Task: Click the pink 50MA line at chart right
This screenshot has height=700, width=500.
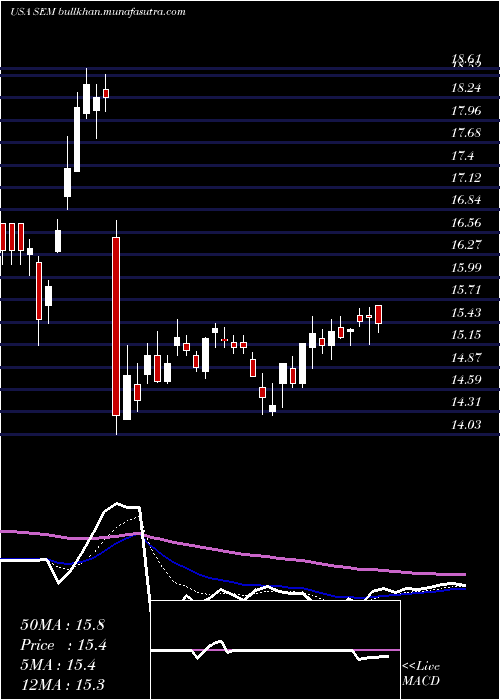Action: 446,573
